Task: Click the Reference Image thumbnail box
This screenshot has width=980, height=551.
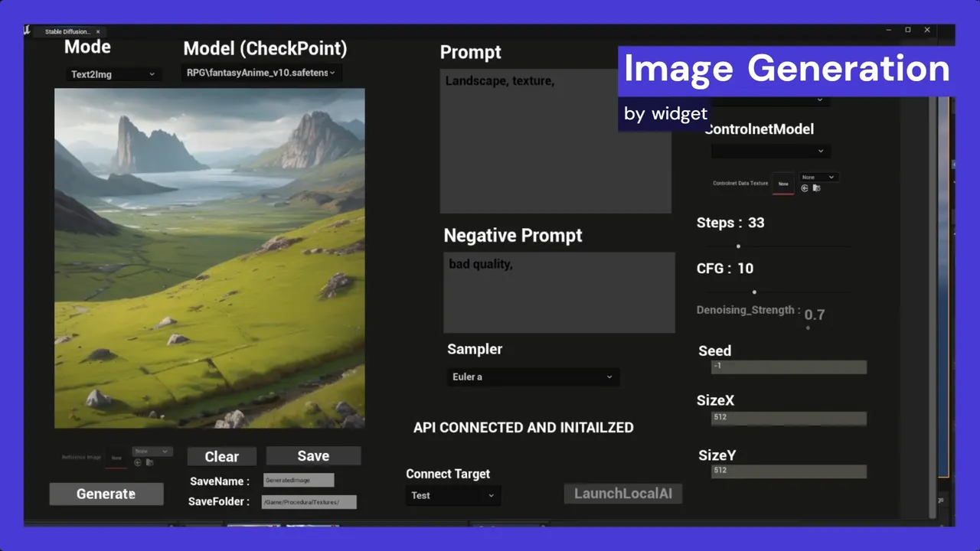Action: 117,458
